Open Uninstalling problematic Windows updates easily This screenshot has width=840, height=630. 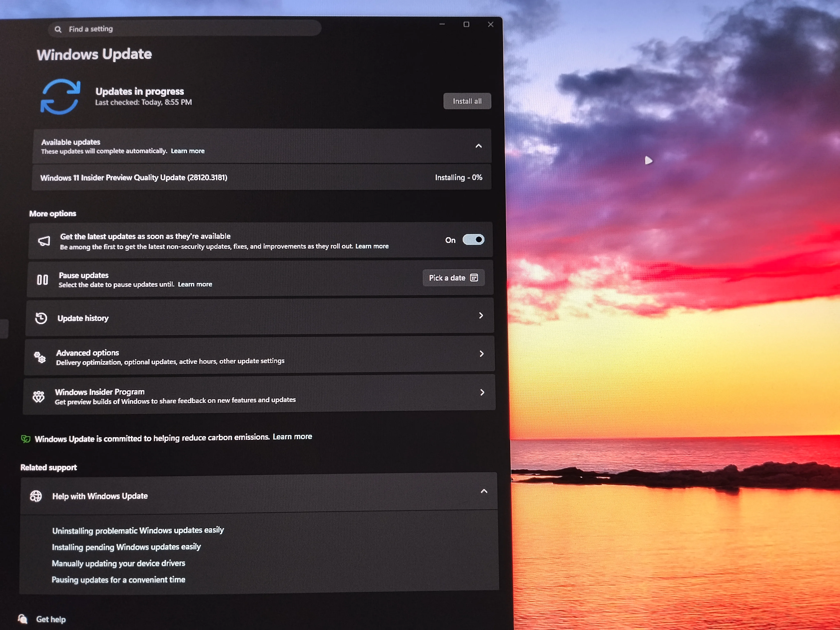tap(138, 530)
